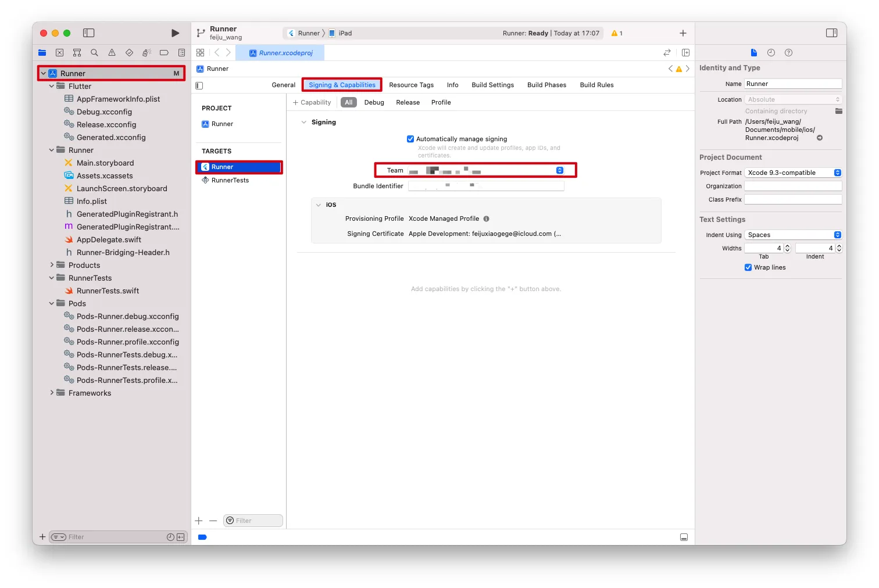Screen dimensions: 879x588
Task: Click the Class Prefix field
Action: pos(793,199)
